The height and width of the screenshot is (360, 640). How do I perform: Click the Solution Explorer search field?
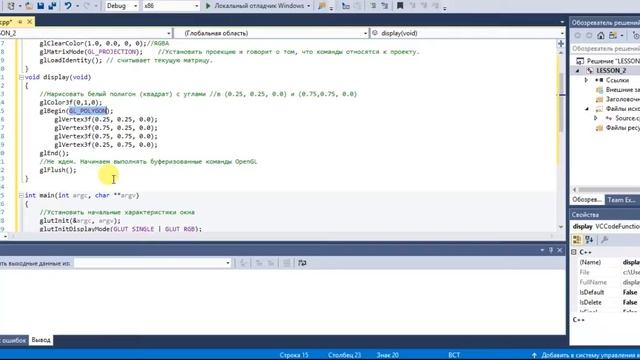[605, 49]
